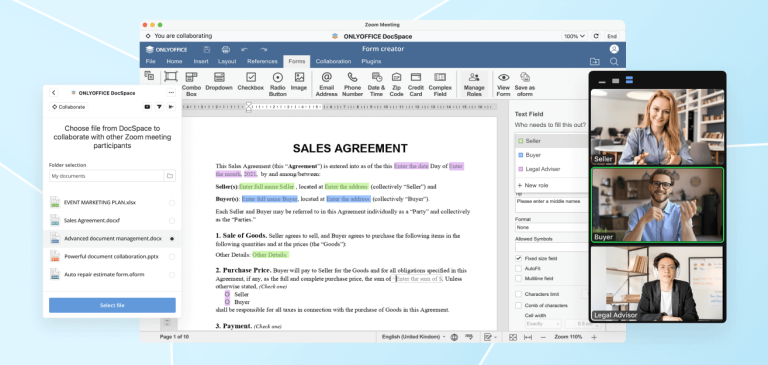Enable the Multiline field checkbox
This screenshot has height=365, width=768.
pos(518,278)
